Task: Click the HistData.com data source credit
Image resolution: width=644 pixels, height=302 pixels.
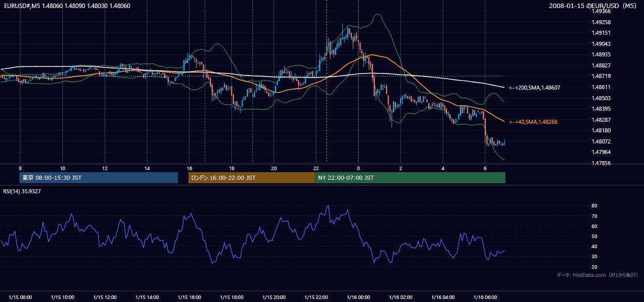Action: pos(598,275)
